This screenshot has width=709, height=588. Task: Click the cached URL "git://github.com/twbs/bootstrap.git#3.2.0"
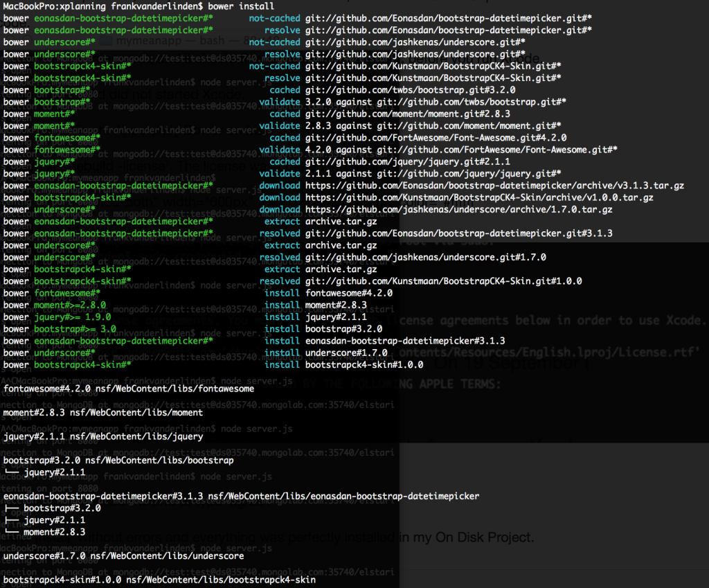(411, 90)
